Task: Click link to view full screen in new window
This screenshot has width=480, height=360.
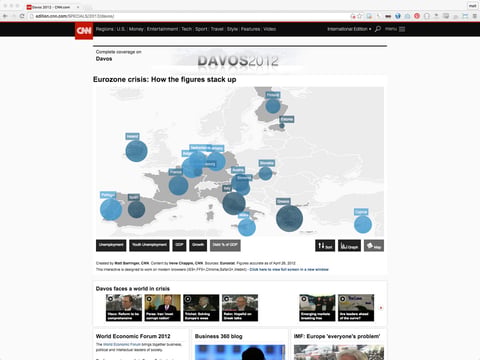Action: pos(289,269)
